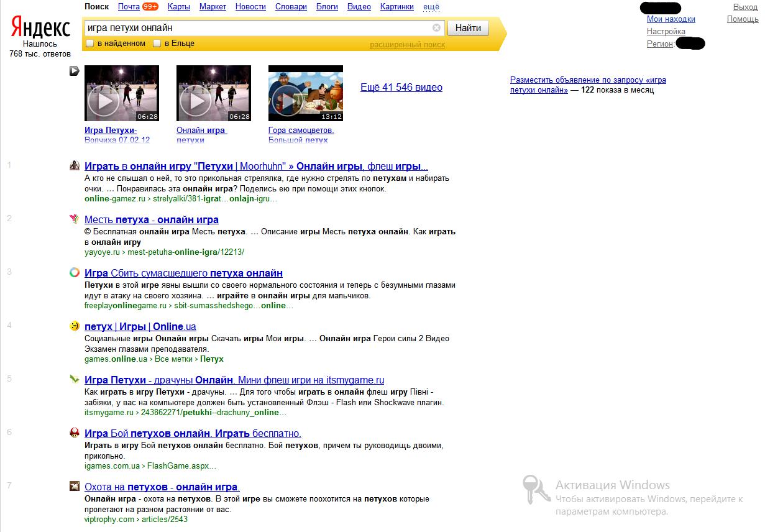Click favicon of the Moorhuhn game result
The image size is (765, 532).
click(x=75, y=165)
